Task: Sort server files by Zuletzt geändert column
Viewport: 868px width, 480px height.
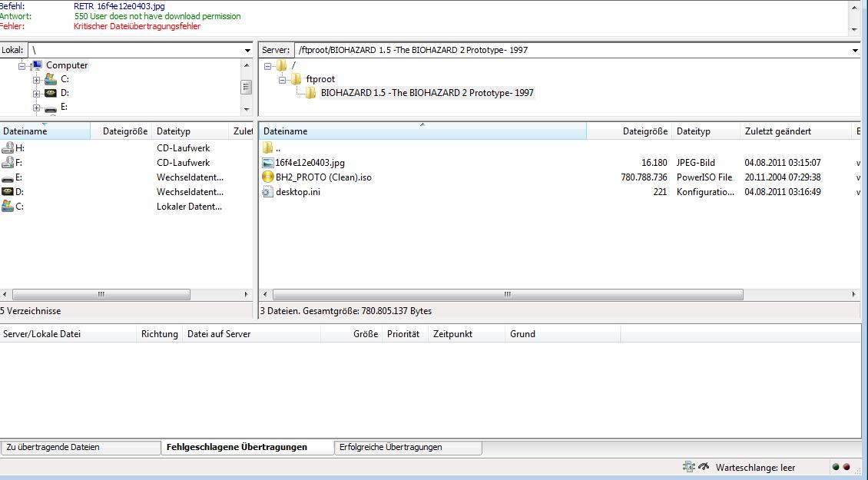Action: [x=777, y=131]
